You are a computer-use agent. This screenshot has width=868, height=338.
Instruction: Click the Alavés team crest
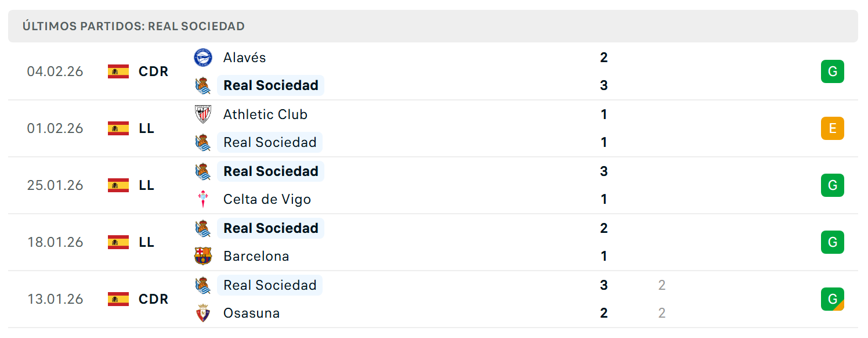point(203,57)
